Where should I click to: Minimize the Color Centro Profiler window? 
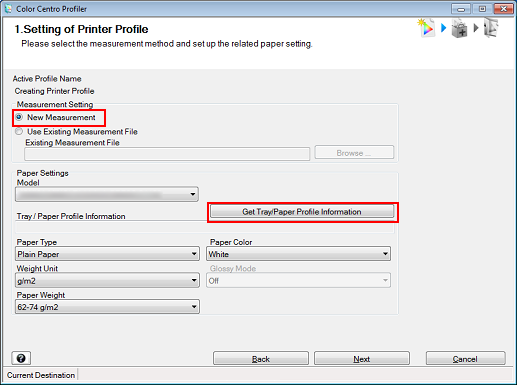click(461, 9)
